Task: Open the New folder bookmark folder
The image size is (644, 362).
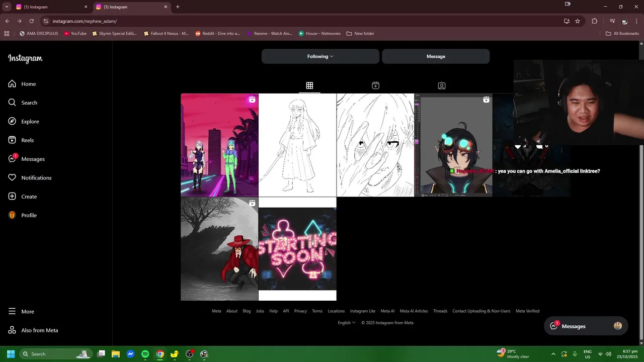Action: tap(360, 34)
